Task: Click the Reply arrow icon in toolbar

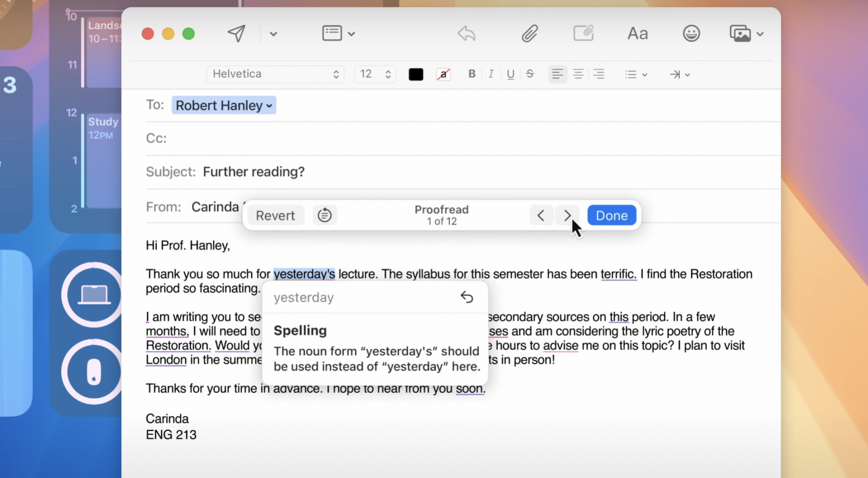Action: click(467, 33)
